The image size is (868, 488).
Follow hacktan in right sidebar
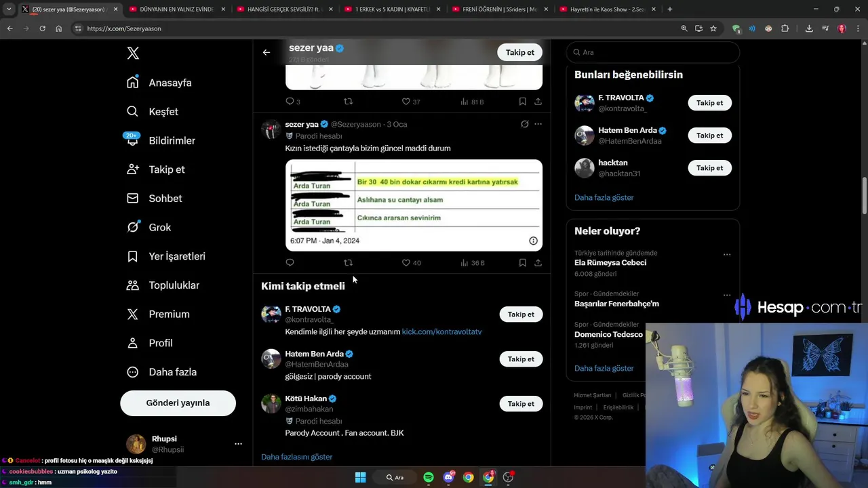709,168
